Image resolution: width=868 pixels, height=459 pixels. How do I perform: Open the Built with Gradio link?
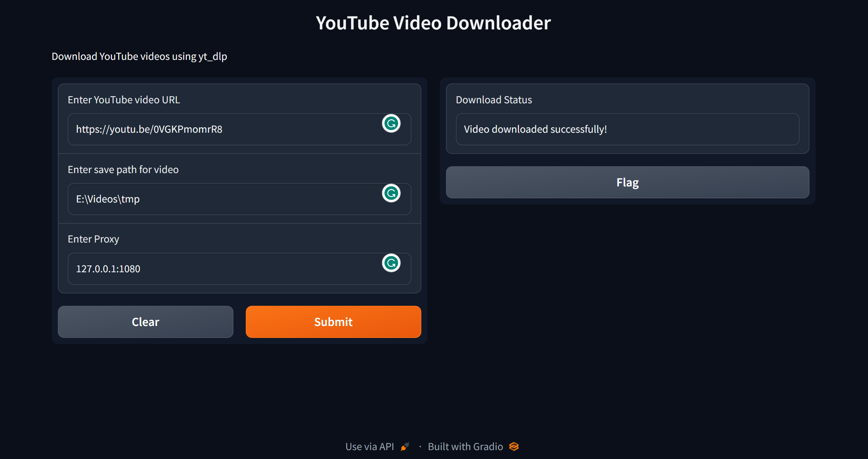pyautogui.click(x=465, y=447)
